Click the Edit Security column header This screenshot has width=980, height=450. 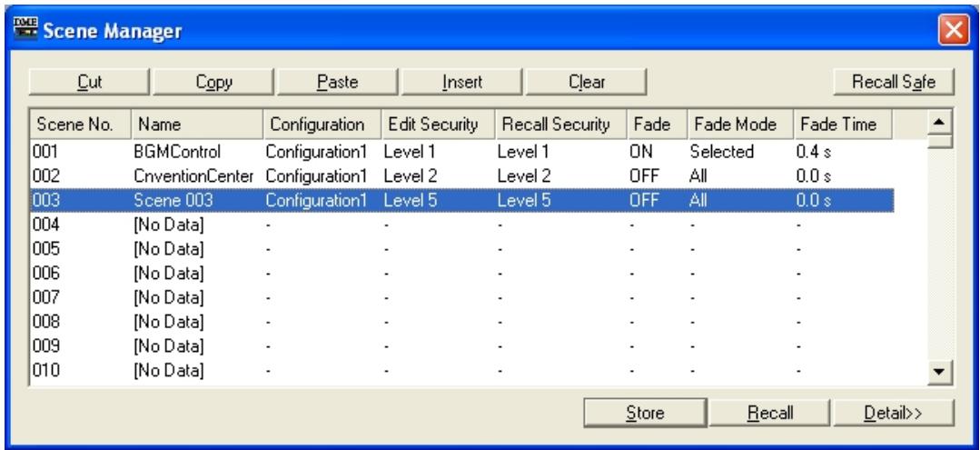pos(438,125)
